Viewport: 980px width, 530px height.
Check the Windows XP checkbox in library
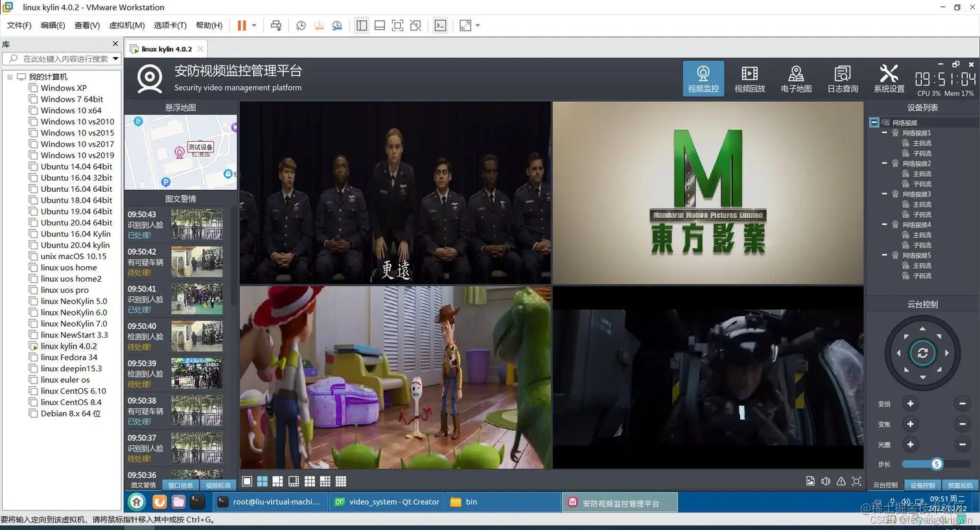33,88
